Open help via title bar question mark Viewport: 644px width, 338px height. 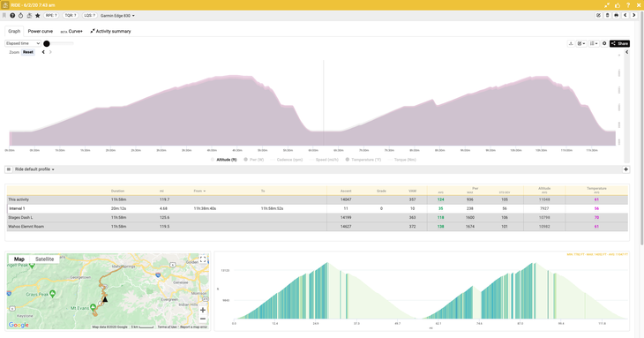(628, 5)
